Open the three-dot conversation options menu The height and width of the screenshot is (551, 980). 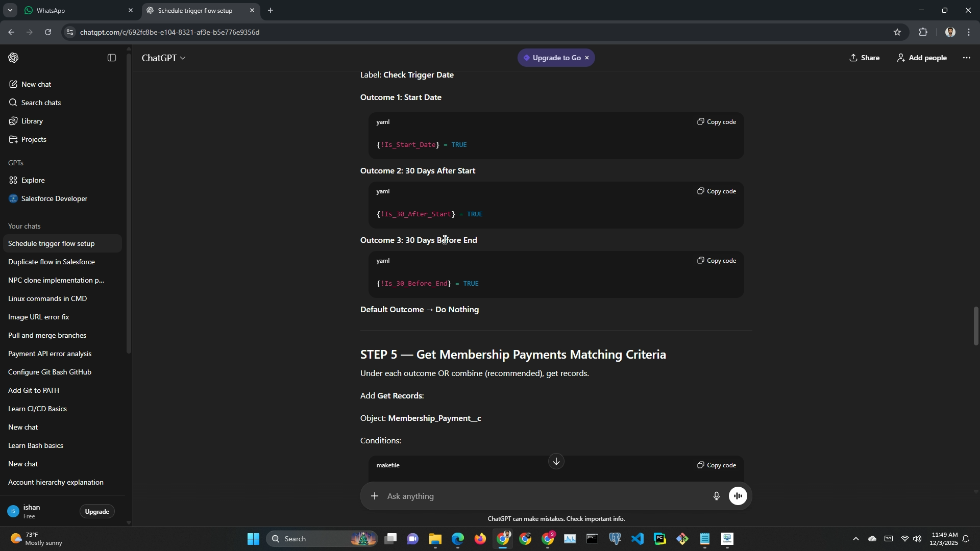tap(966, 58)
